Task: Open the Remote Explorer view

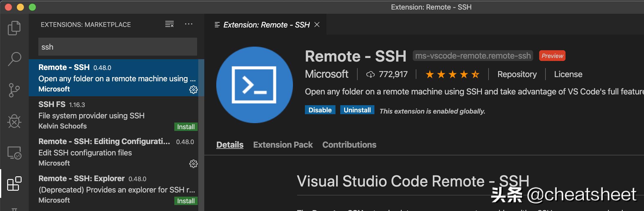Action: (14, 152)
